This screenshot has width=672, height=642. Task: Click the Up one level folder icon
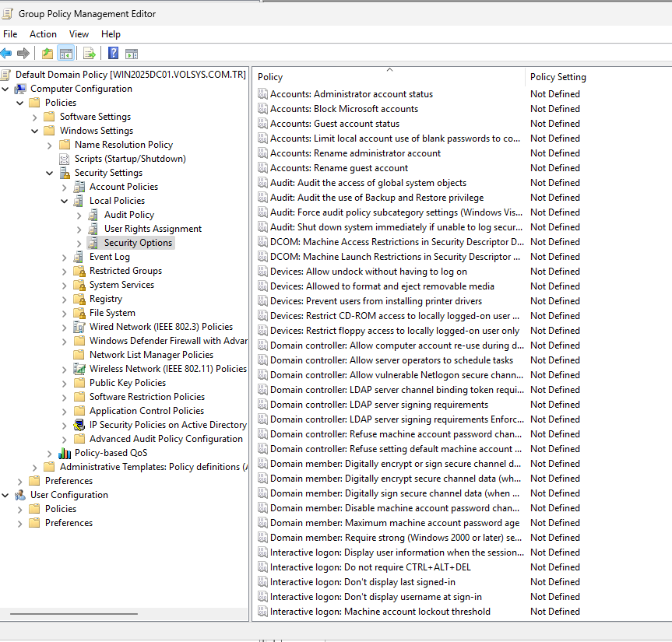tap(47, 53)
